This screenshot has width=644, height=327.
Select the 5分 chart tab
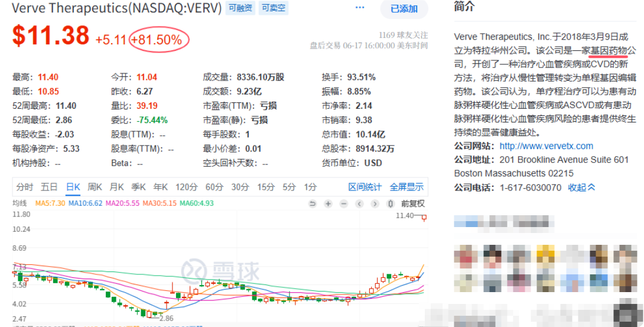[x=289, y=187]
